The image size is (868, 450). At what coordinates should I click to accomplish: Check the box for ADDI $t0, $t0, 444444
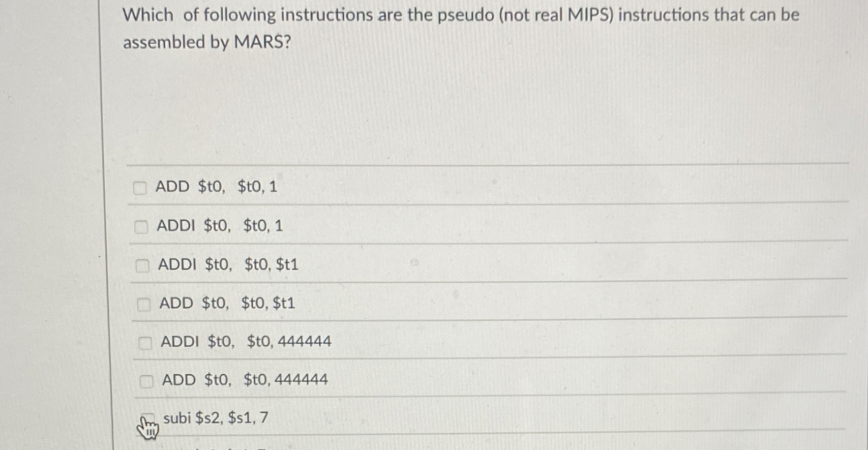tap(146, 342)
